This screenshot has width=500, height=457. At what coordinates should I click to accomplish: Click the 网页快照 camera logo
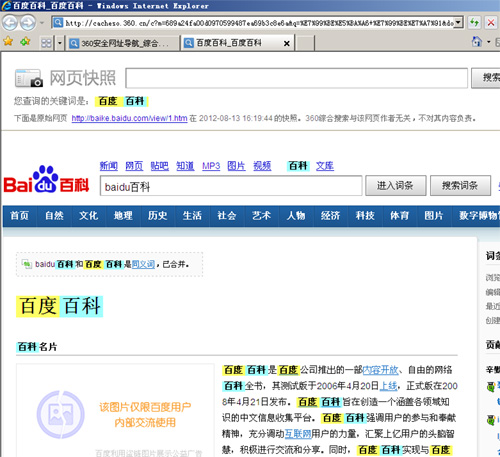pyautogui.click(x=29, y=78)
